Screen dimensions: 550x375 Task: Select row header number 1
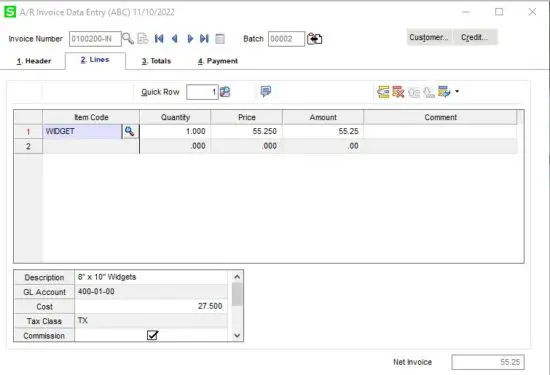click(x=28, y=132)
